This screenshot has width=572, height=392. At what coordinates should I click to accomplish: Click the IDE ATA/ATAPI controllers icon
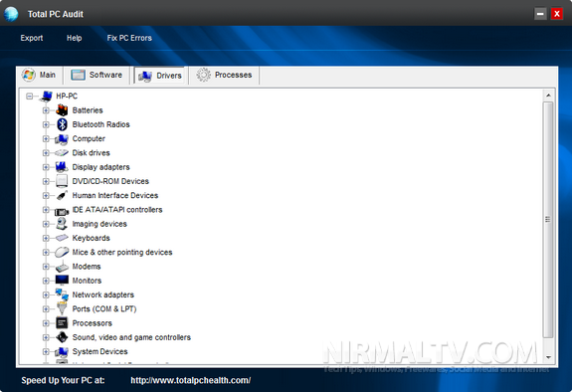(x=62, y=211)
